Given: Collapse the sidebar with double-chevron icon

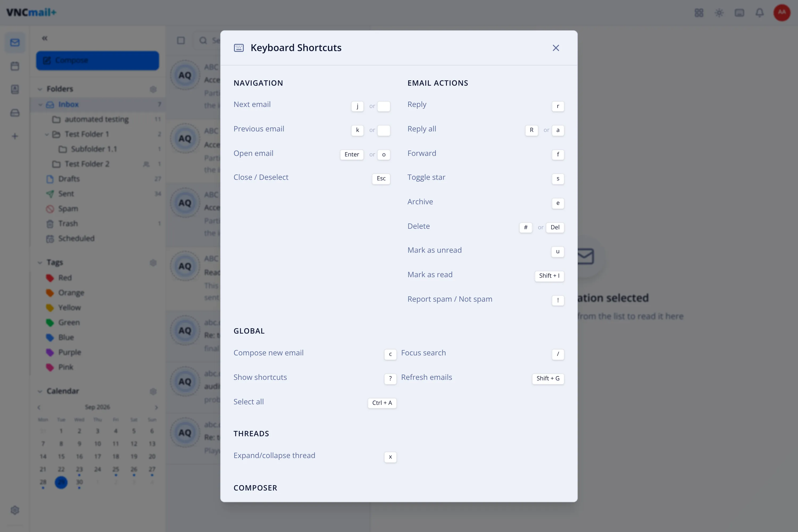Looking at the screenshot, I should (x=44, y=38).
